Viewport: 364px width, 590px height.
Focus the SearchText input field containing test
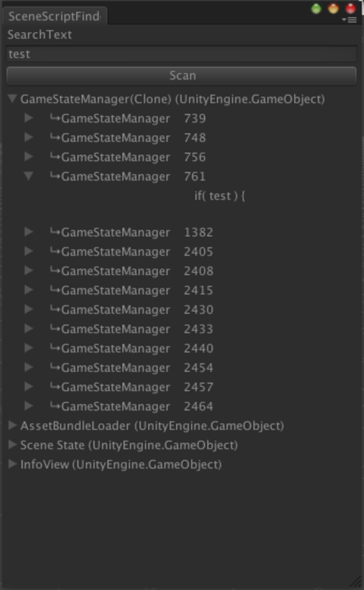coord(181,54)
